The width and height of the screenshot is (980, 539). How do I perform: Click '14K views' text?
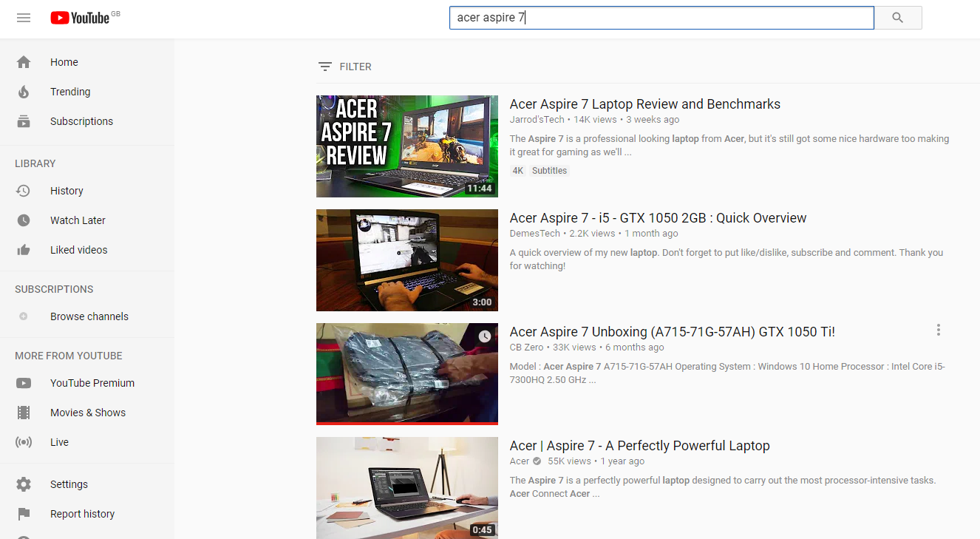point(595,120)
